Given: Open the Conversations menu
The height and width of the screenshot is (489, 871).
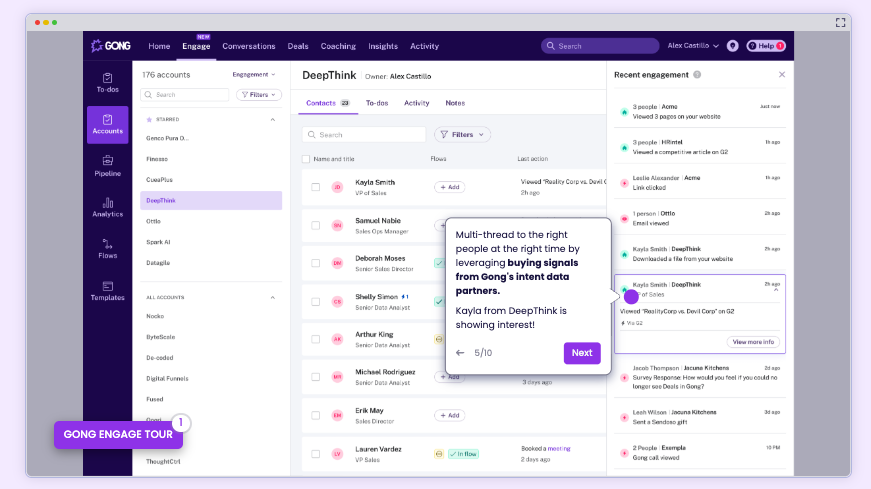Looking at the screenshot, I should pos(249,46).
